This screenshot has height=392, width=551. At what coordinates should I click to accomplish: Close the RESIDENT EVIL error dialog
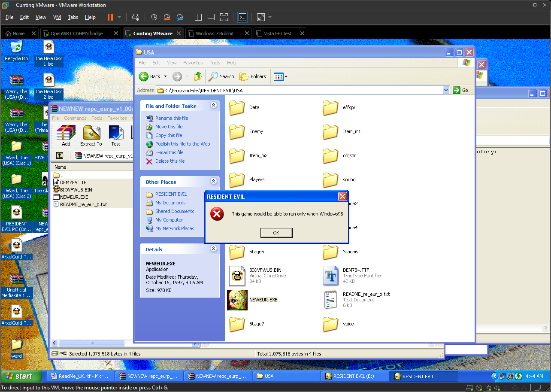[342, 197]
